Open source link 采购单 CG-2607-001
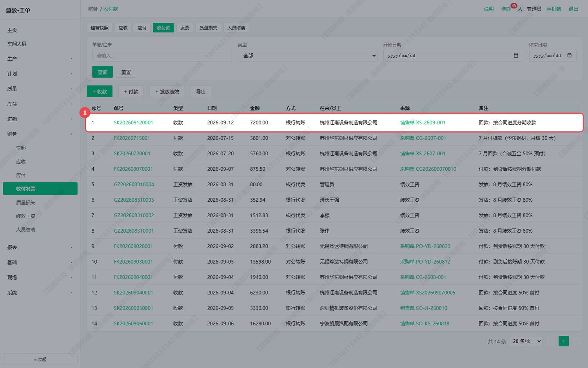This screenshot has height=368, width=588. point(423,138)
